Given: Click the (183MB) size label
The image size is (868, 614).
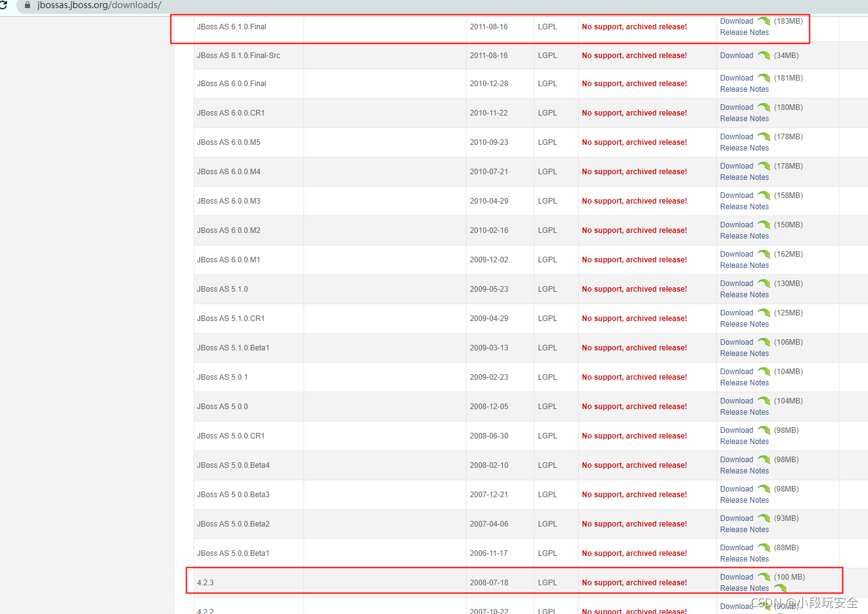Looking at the screenshot, I should 788,21.
